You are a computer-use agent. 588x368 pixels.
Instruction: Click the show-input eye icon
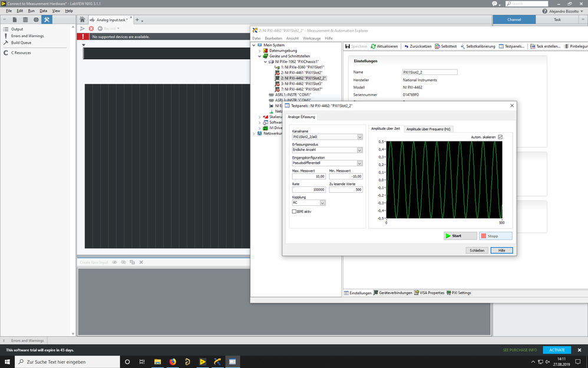114,262
